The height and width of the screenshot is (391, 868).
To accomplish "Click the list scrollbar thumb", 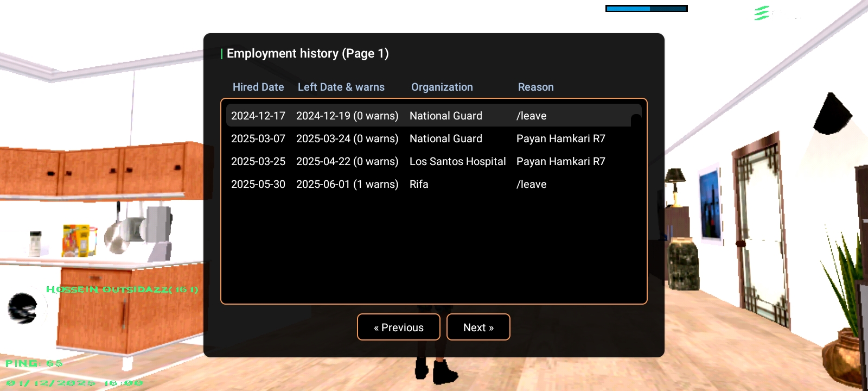I will pyautogui.click(x=636, y=120).
